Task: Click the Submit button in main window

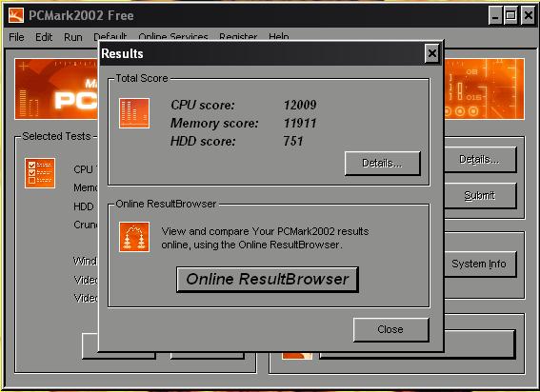Action: [479, 195]
